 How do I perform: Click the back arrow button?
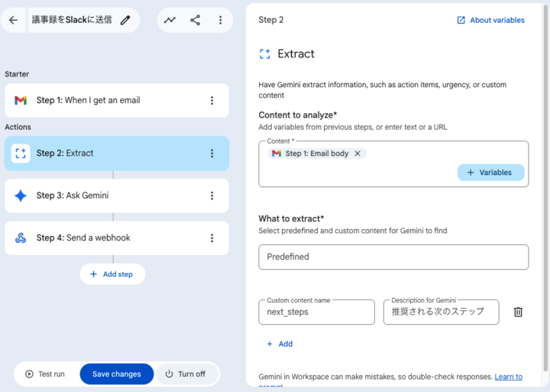point(13,20)
